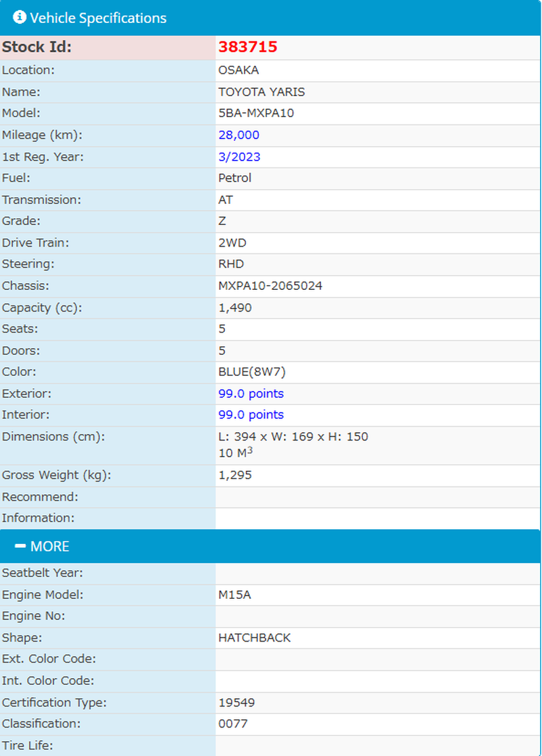Click the Chassis: label

coord(26,286)
